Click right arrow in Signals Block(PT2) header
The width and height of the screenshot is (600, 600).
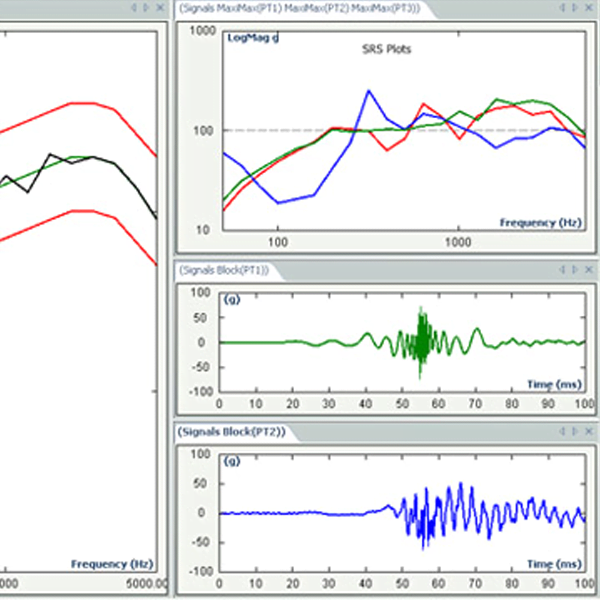click(x=573, y=431)
